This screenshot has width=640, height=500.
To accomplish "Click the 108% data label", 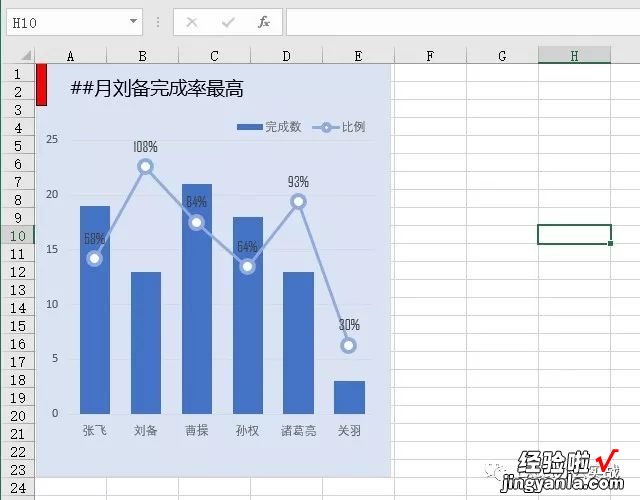I will [145, 147].
